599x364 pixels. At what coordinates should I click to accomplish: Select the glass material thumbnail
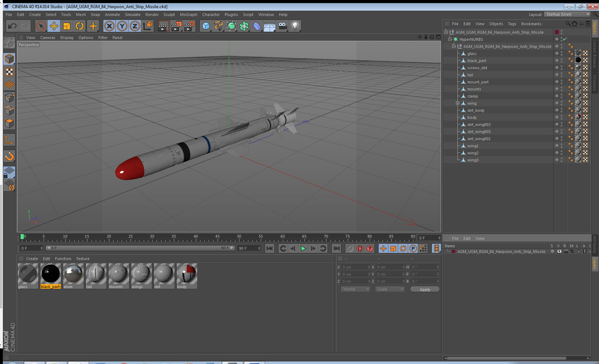(x=28, y=274)
